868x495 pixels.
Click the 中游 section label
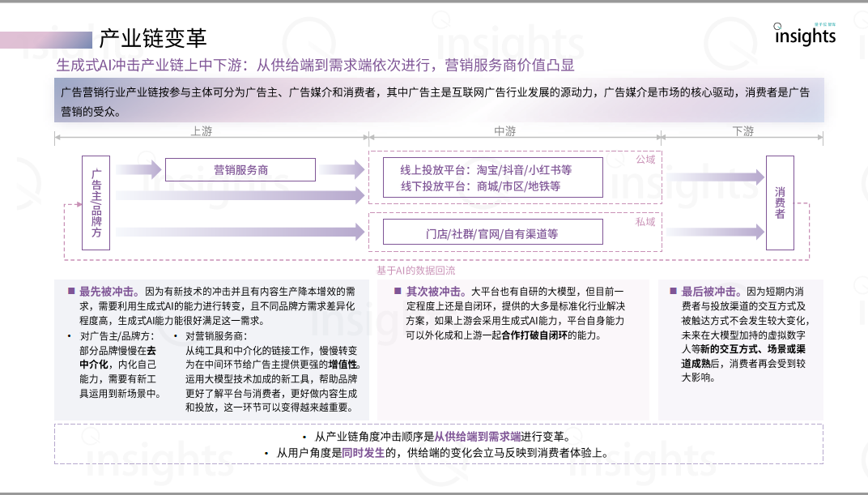[505, 131]
